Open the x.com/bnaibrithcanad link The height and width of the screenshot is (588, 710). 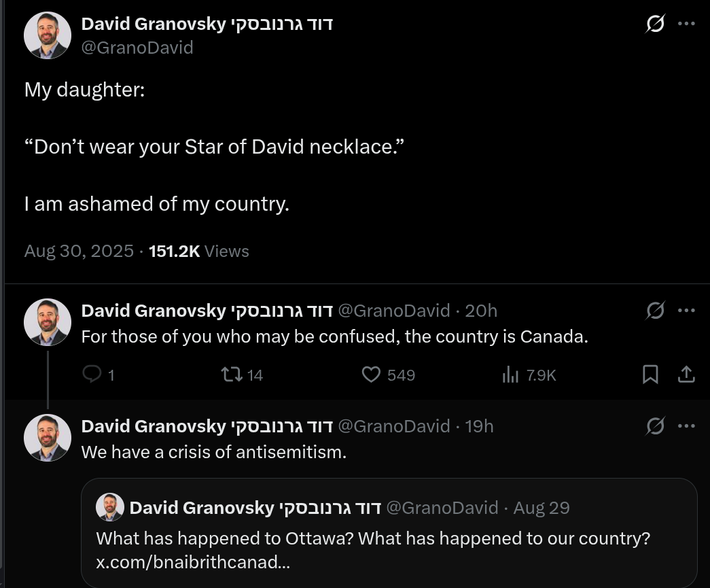(193, 564)
